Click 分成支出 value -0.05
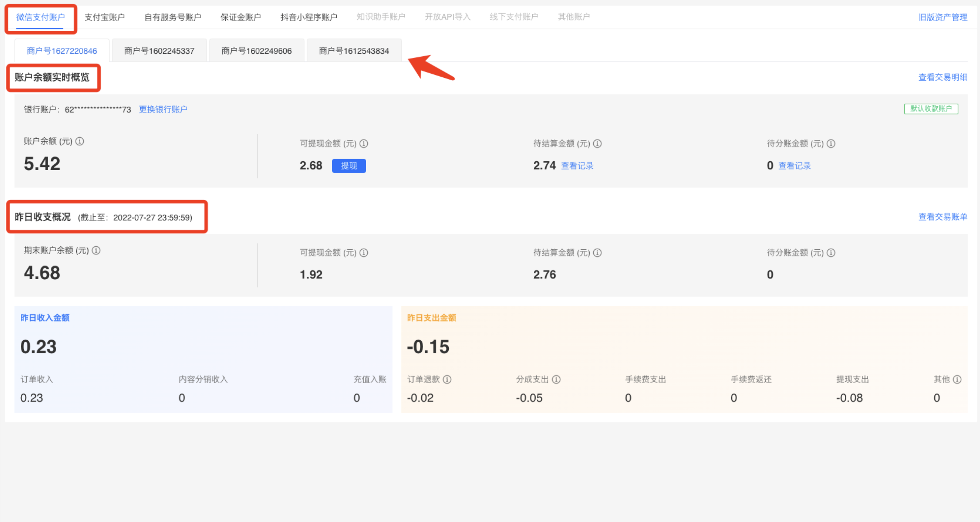The image size is (980, 522). [x=529, y=398]
